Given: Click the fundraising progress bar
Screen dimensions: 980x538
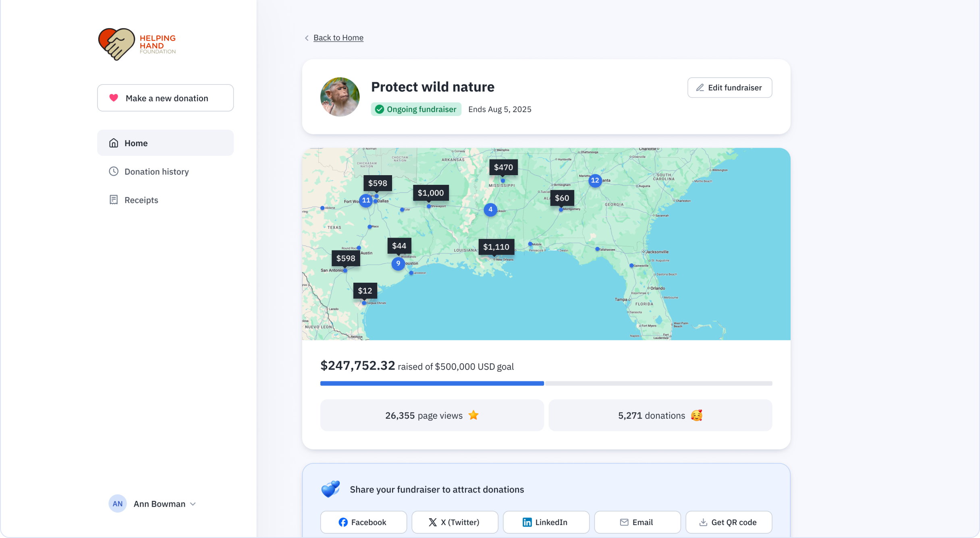Looking at the screenshot, I should point(546,383).
